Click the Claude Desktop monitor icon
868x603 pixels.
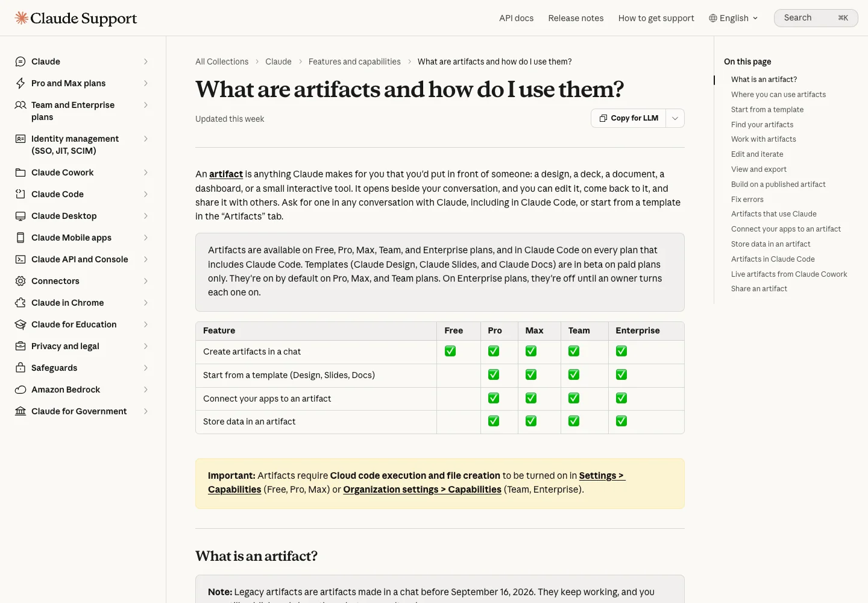pos(20,216)
